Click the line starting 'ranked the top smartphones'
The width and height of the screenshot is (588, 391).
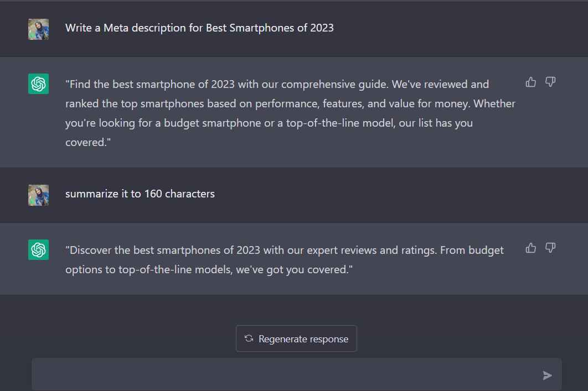(x=290, y=103)
